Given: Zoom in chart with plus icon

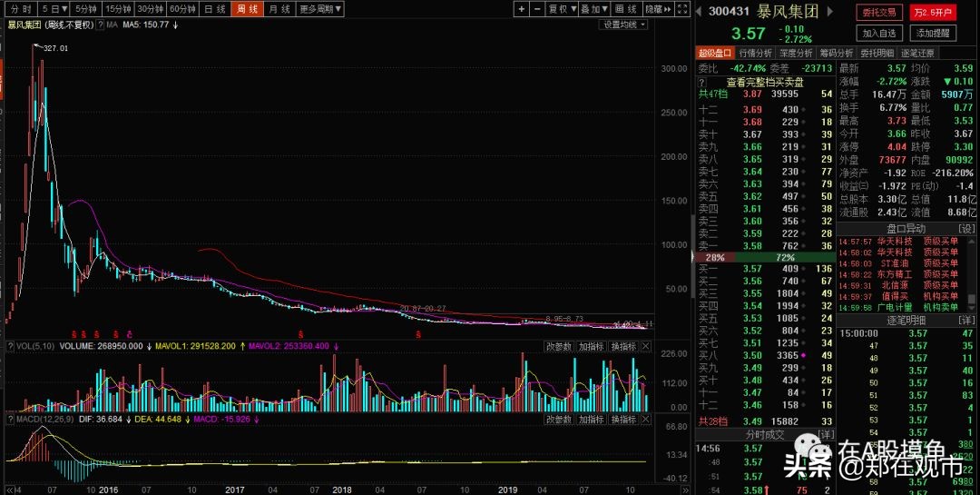Looking at the screenshot, I should (x=522, y=9).
